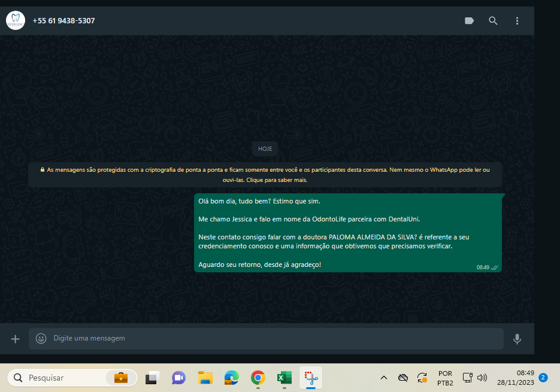This screenshot has width=560, height=392.
Task: Switch to Google Chrome on the taskbar
Action: click(258, 378)
